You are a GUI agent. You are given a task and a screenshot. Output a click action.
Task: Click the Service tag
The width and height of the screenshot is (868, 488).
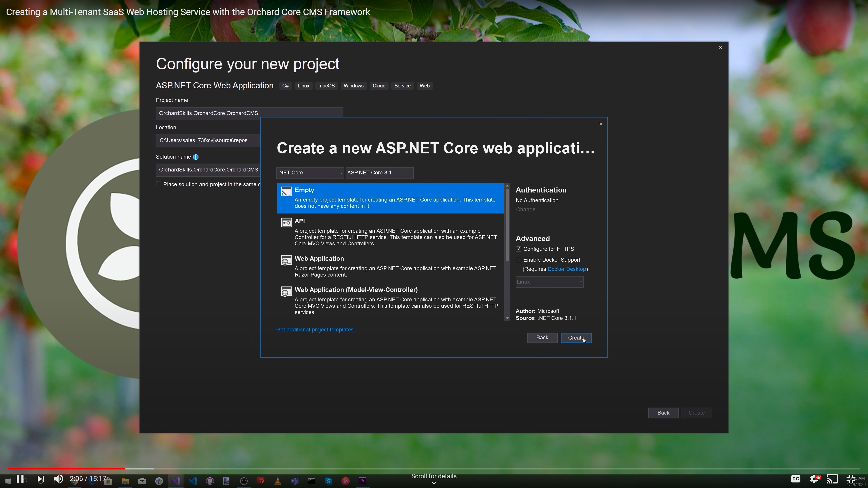tap(402, 86)
